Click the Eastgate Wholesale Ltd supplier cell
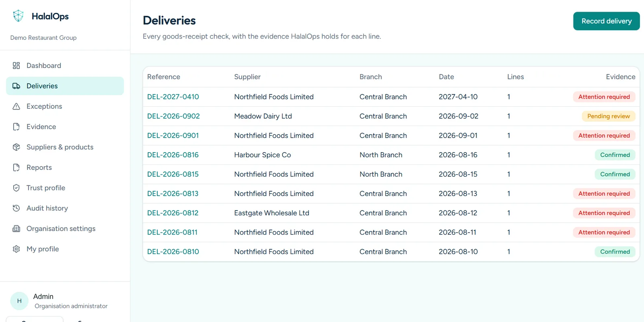 pyautogui.click(x=272, y=213)
